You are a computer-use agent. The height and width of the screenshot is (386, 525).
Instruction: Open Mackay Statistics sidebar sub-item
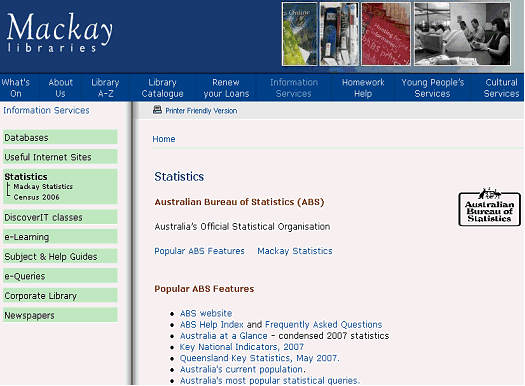[x=43, y=186]
